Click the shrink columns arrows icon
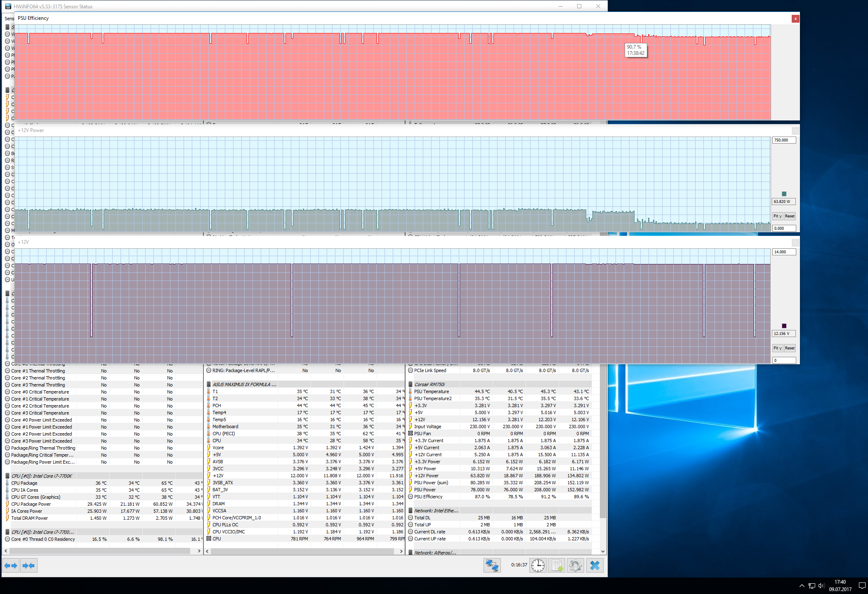Screen dimensions: 868x594 click(x=28, y=566)
